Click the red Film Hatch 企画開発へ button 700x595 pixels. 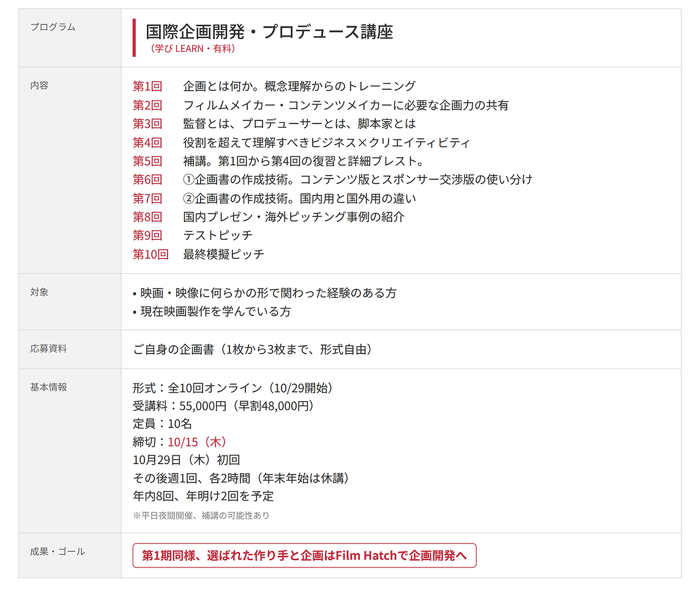pyautogui.click(x=304, y=555)
